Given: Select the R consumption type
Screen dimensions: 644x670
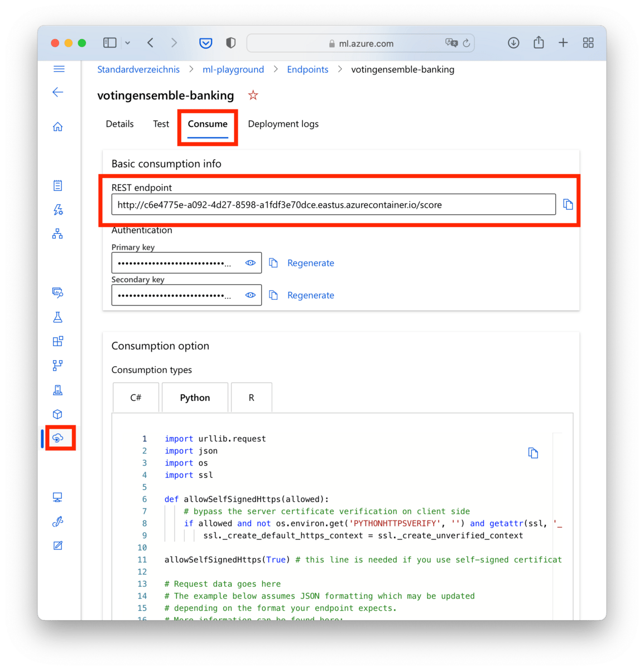Looking at the screenshot, I should pos(251,398).
